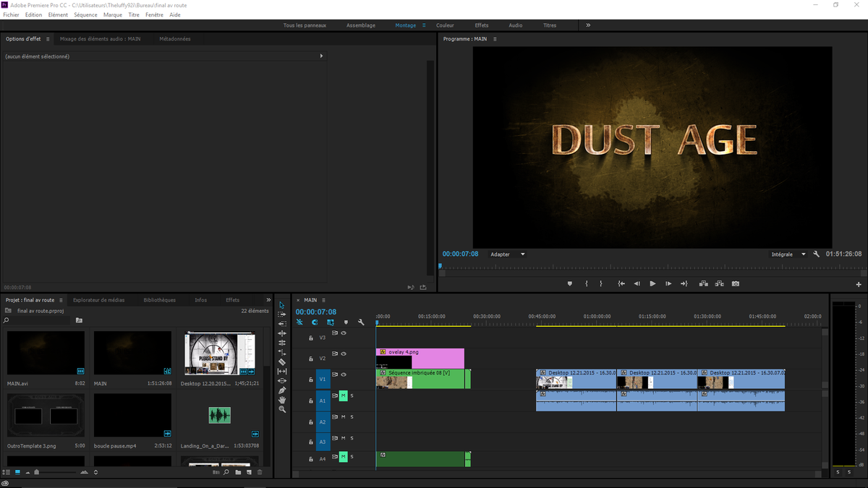868x488 pixels.
Task: Switch to Bibliothèques tab
Action: pyautogui.click(x=159, y=300)
